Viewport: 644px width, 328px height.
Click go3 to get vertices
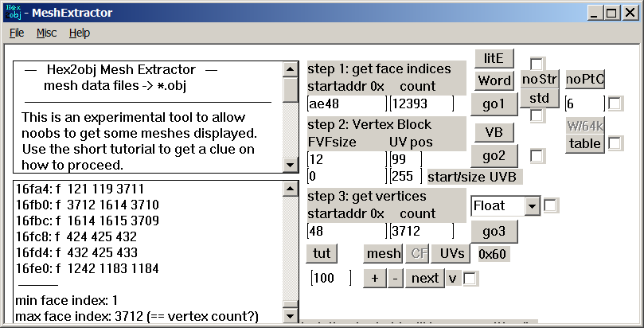coord(494,230)
